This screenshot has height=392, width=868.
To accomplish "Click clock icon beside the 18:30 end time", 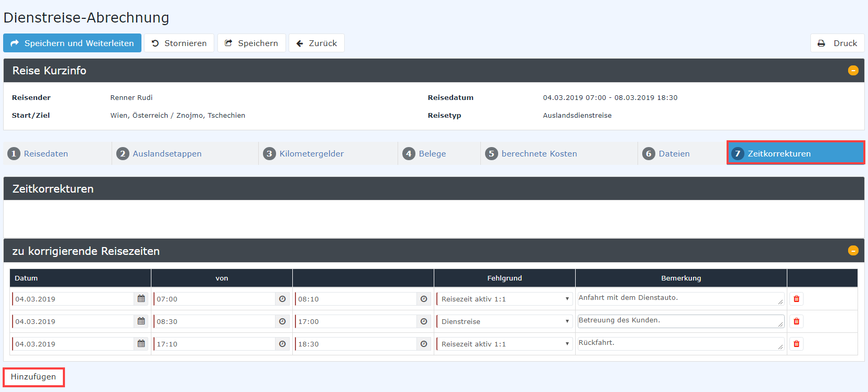I will pyautogui.click(x=424, y=344).
